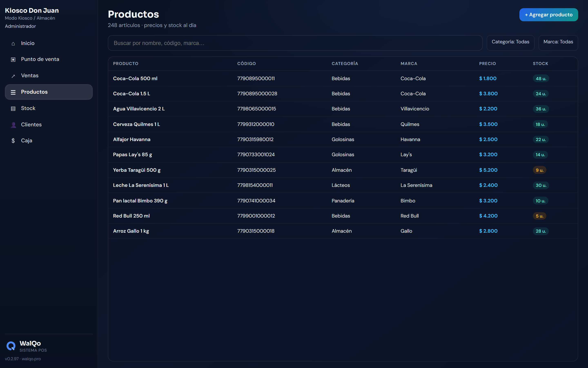Select Agua Villavicencio 2 L product name

click(x=139, y=109)
